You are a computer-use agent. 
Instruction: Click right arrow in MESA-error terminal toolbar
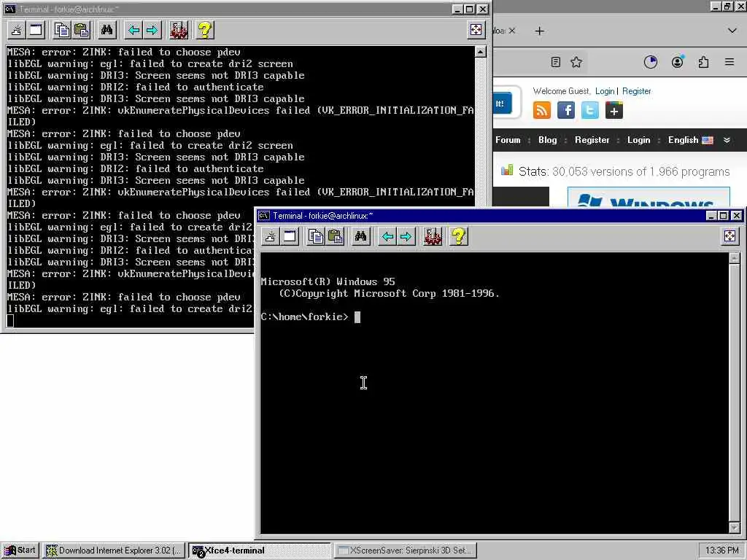(x=152, y=30)
